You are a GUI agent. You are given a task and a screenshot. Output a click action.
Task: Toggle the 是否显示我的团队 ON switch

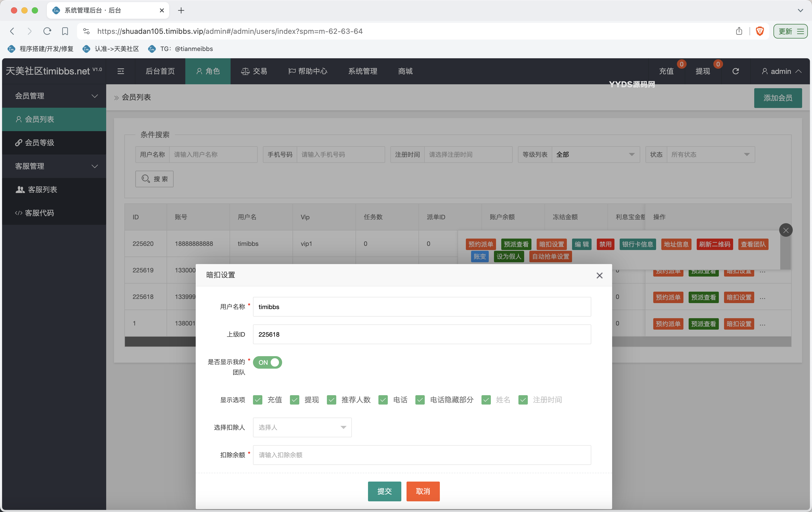coord(267,362)
